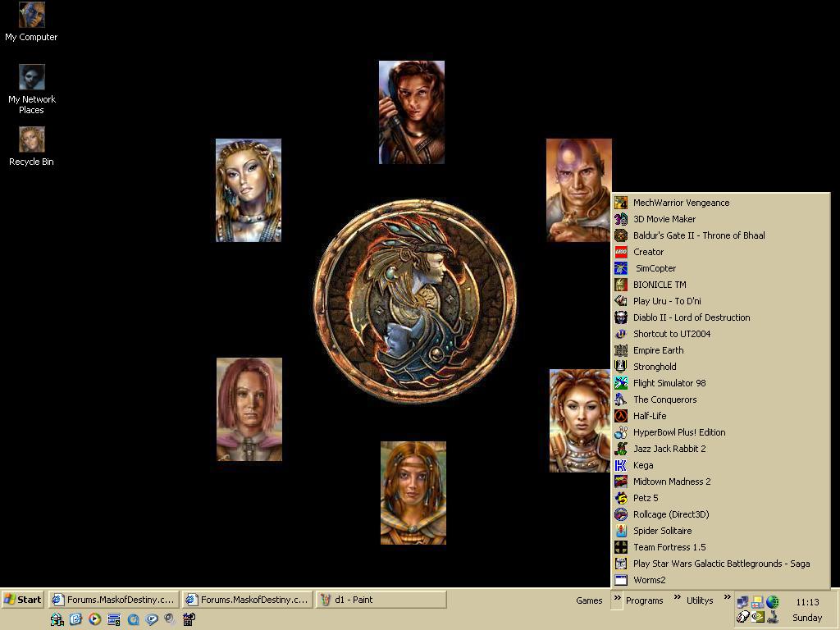
Task: Launch Empire Earth from Games menu
Action: point(720,350)
